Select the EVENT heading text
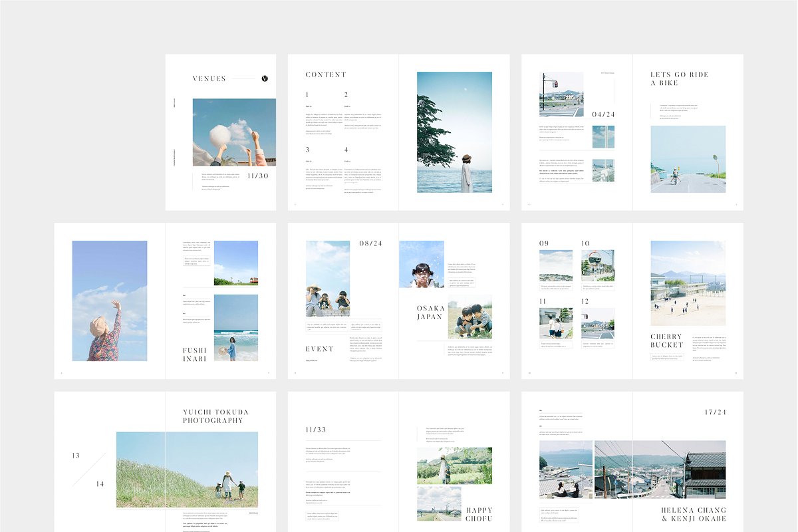The image size is (798, 532). pos(320,349)
